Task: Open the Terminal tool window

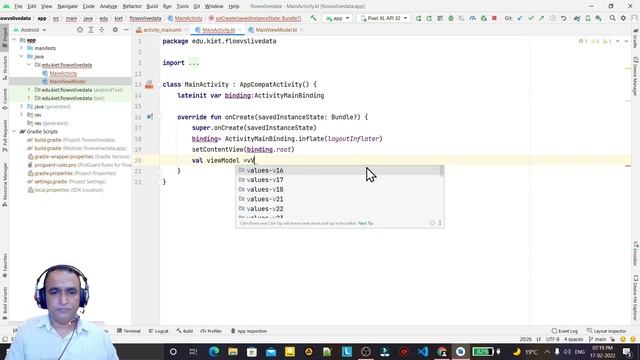Action: point(128,331)
